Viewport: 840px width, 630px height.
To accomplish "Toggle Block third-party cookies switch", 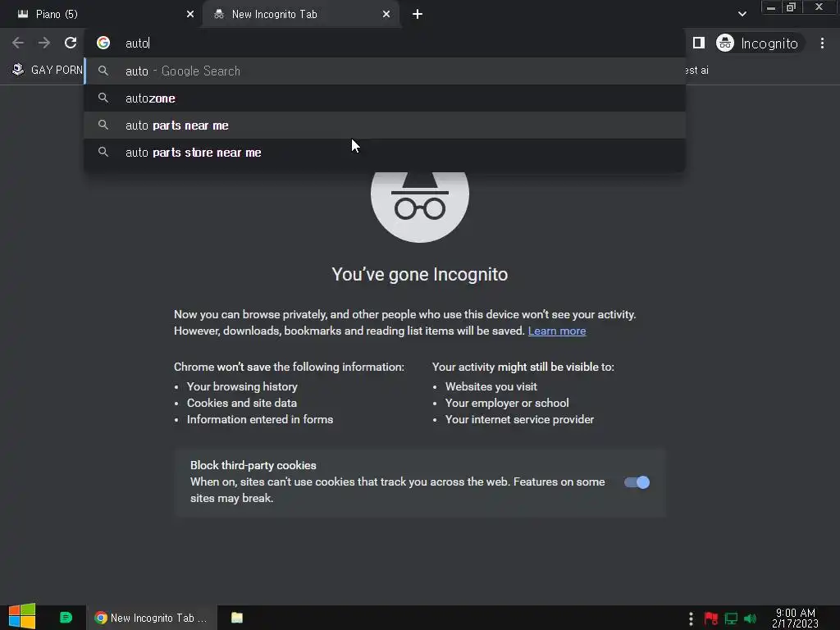I will pyautogui.click(x=637, y=482).
